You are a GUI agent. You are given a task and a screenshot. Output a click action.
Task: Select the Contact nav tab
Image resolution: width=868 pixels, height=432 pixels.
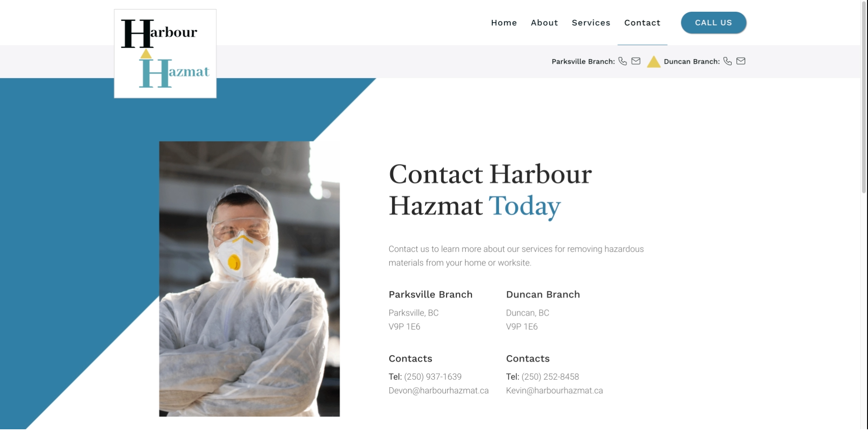point(642,23)
